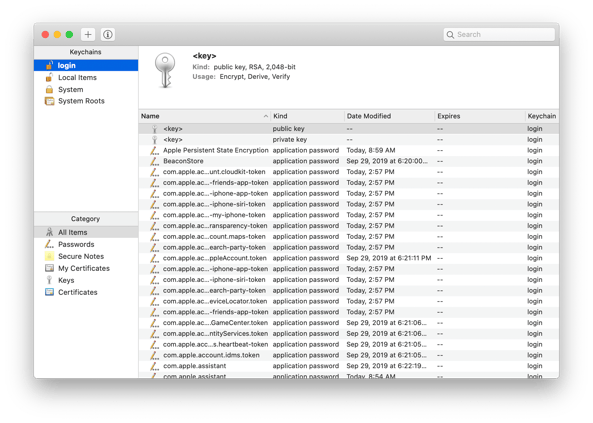Viewport: 593px width, 423px height.
Task: Click the Keychain column header
Action: [x=542, y=116]
